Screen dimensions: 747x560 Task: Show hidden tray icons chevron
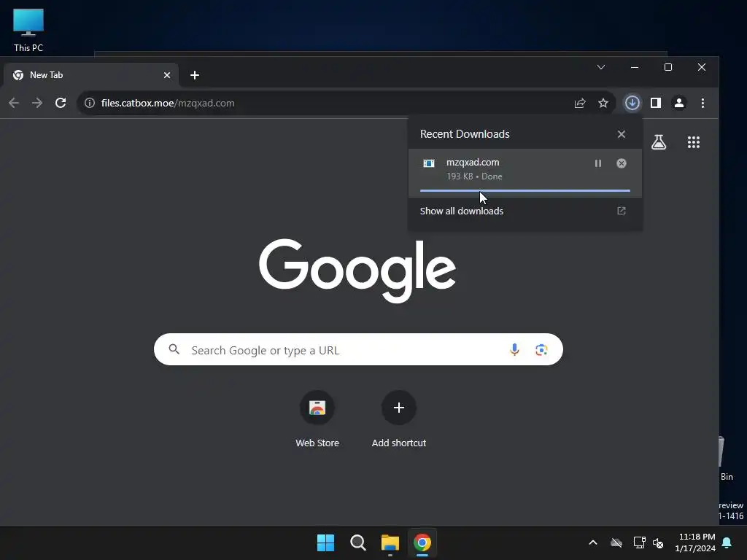pos(593,542)
